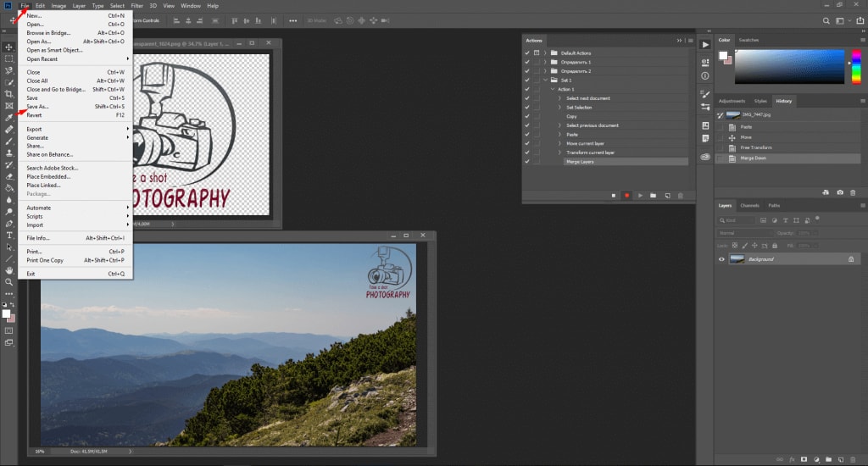Image resolution: width=868 pixels, height=466 pixels.
Task: Open the Creative Cloud Libraries panel icon
Action: click(x=705, y=157)
